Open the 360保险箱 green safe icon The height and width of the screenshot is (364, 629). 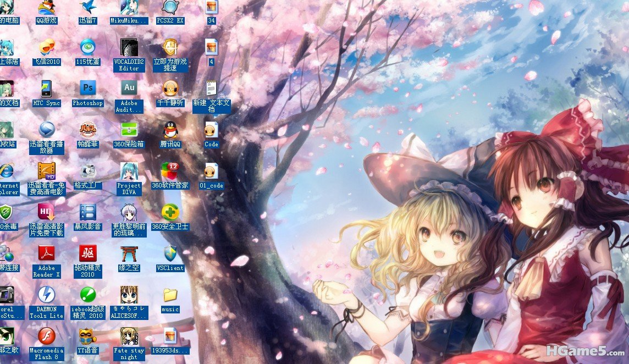tap(129, 130)
